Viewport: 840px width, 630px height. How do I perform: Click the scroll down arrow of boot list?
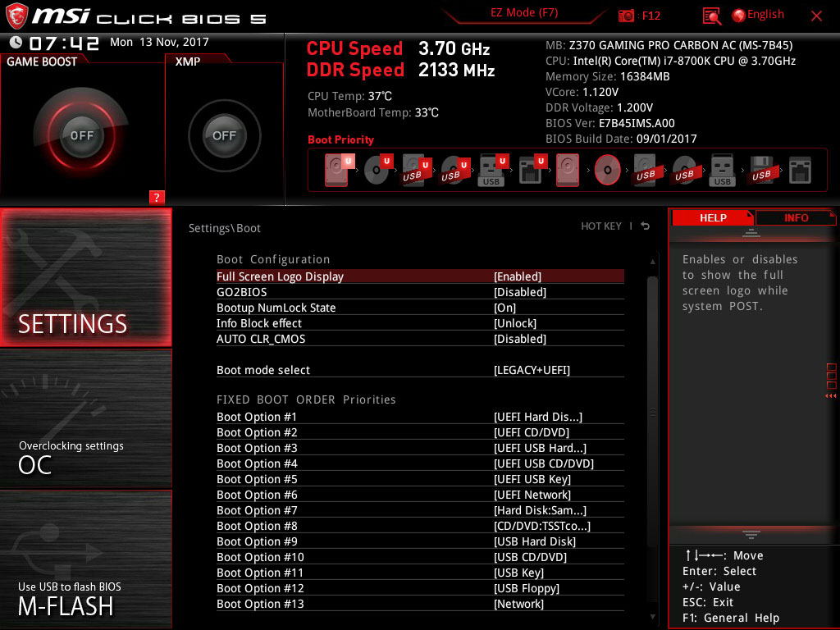coord(652,617)
